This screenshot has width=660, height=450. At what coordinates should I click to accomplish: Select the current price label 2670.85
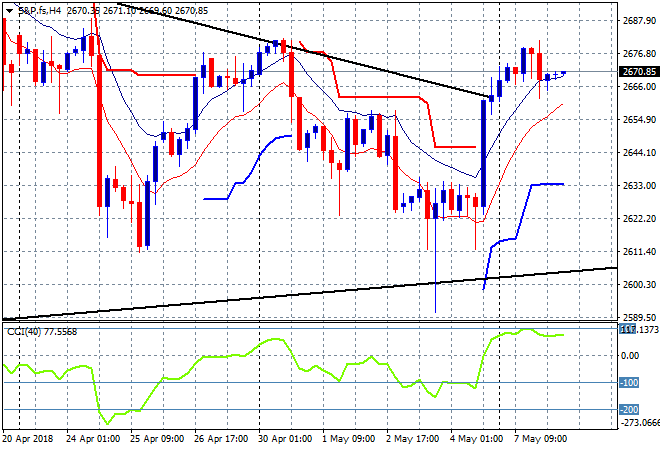tap(639, 72)
